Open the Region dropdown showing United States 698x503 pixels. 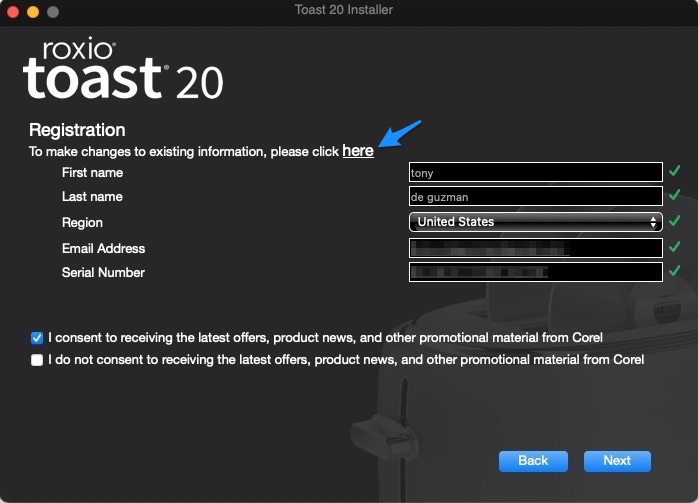(x=536, y=222)
